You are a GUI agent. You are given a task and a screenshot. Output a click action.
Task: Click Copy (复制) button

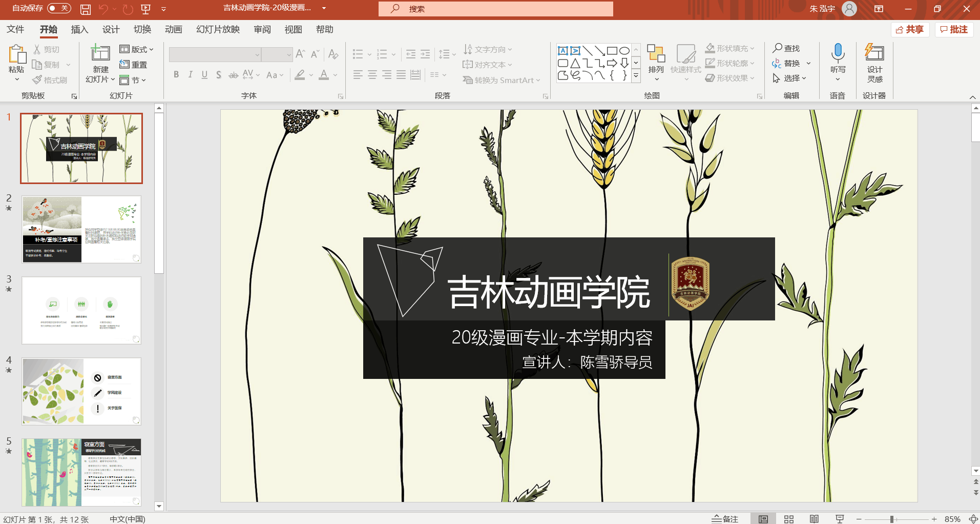pyautogui.click(x=46, y=65)
